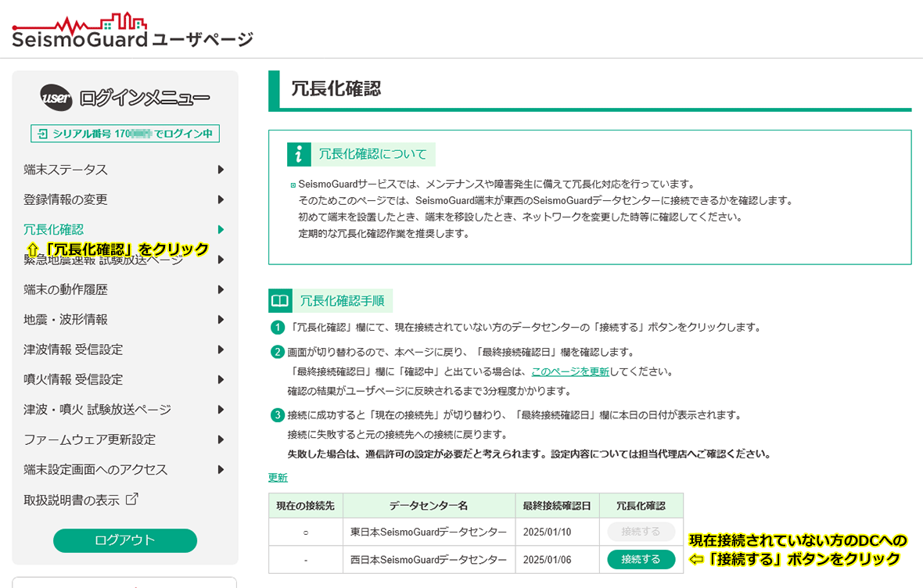Image resolution: width=923 pixels, height=588 pixels.
Task: Click green arrow next to 冗長化確認
Action: coord(221,230)
